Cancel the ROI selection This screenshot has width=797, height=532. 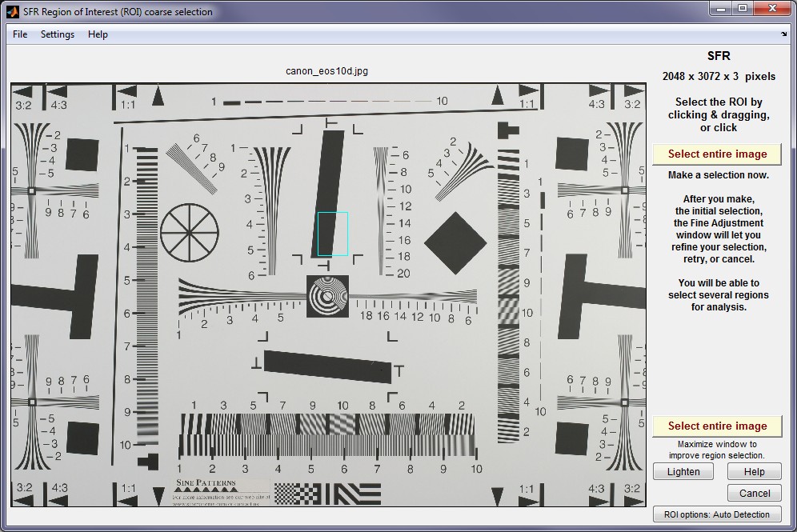754,493
